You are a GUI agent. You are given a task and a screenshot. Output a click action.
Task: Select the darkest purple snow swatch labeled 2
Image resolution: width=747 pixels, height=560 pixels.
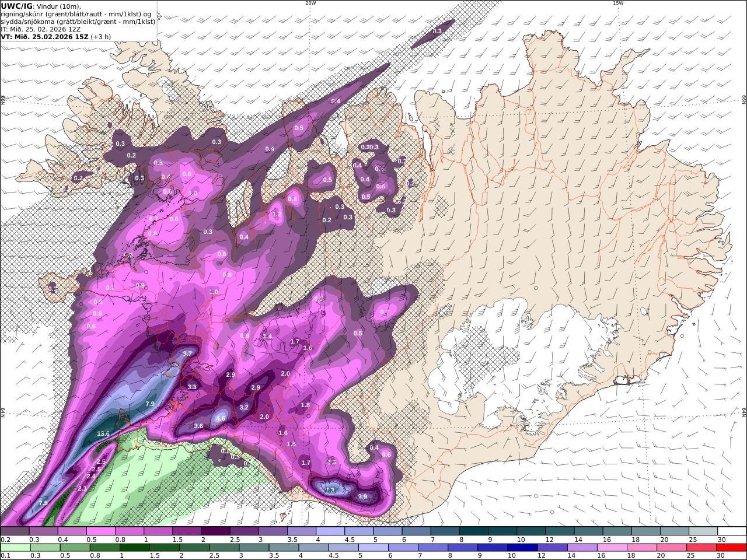click(x=215, y=531)
